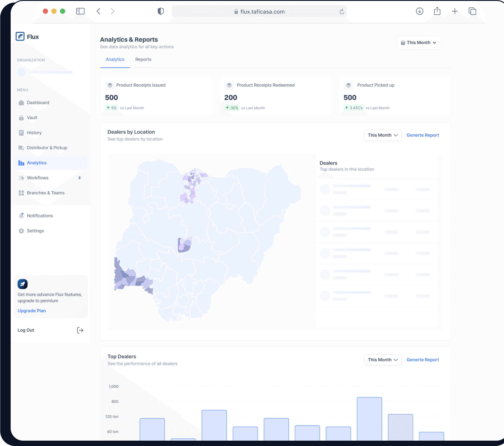Toggle the browser sidebar icon
This screenshot has height=446, width=504.
coord(80,11)
